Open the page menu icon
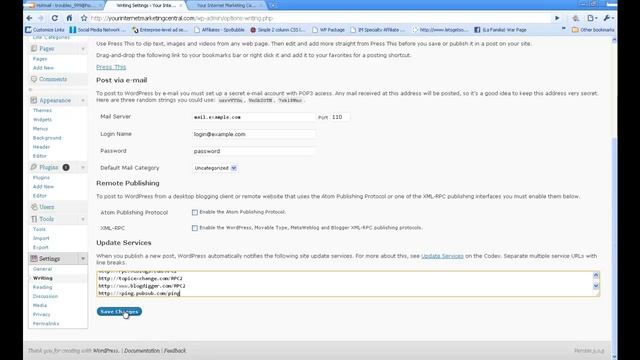The height and width of the screenshot is (360, 640). (592, 18)
